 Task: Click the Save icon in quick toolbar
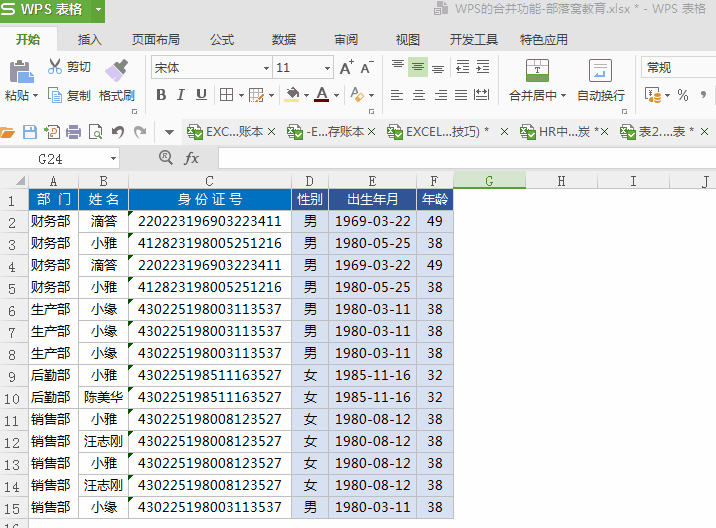click(x=30, y=132)
